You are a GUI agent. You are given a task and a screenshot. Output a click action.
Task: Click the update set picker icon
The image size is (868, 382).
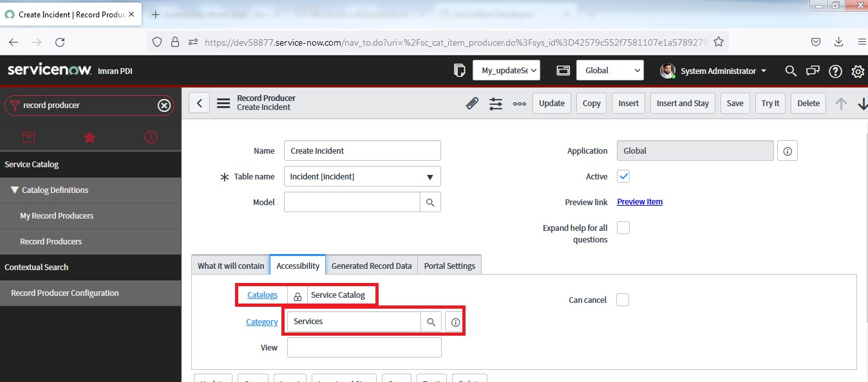[x=459, y=70]
